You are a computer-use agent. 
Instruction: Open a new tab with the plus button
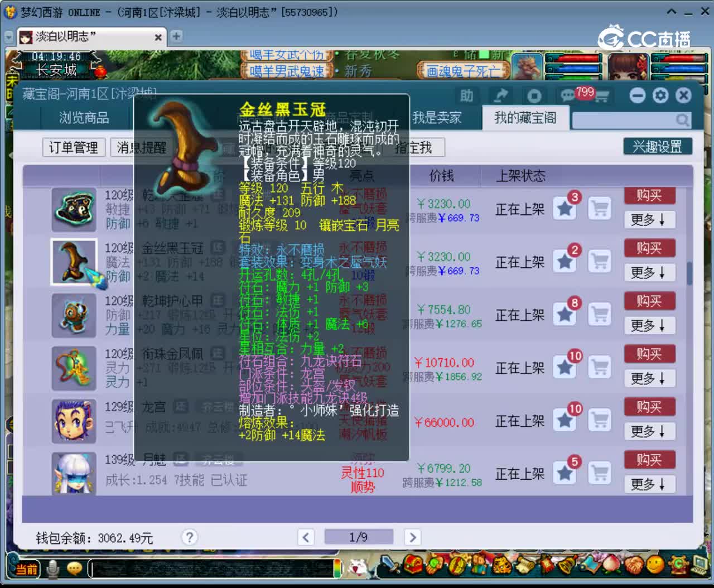point(176,36)
